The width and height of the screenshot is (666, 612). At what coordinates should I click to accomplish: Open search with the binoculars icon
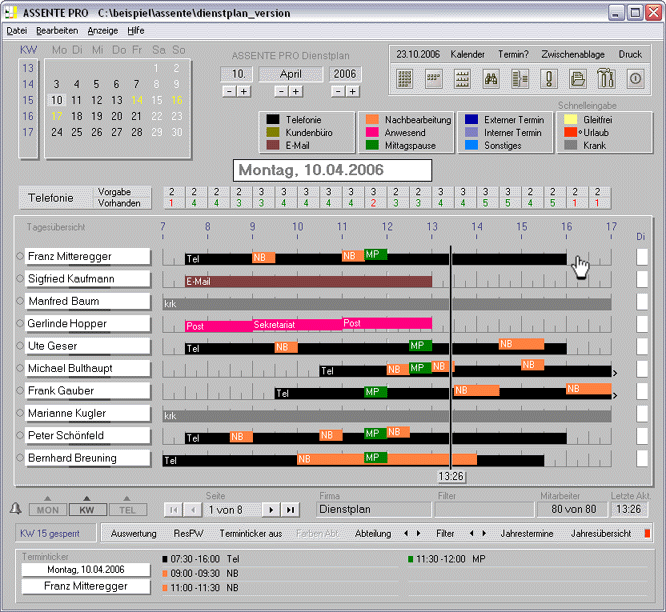491,79
